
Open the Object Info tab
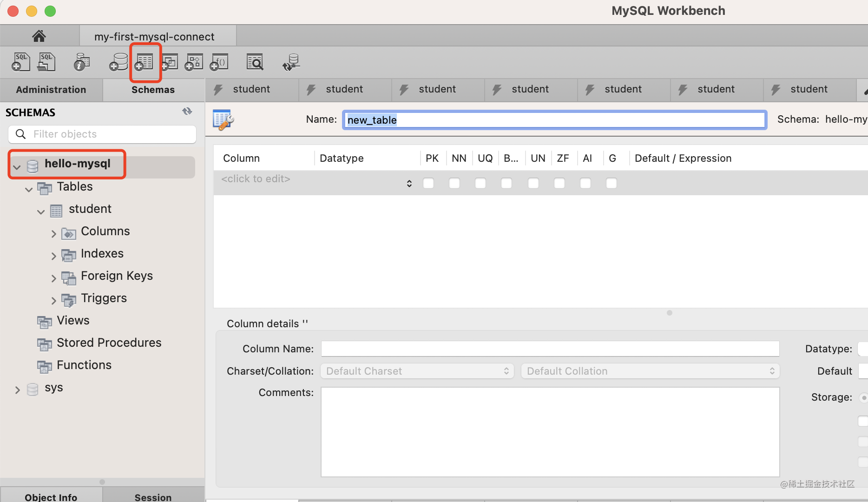click(x=51, y=496)
